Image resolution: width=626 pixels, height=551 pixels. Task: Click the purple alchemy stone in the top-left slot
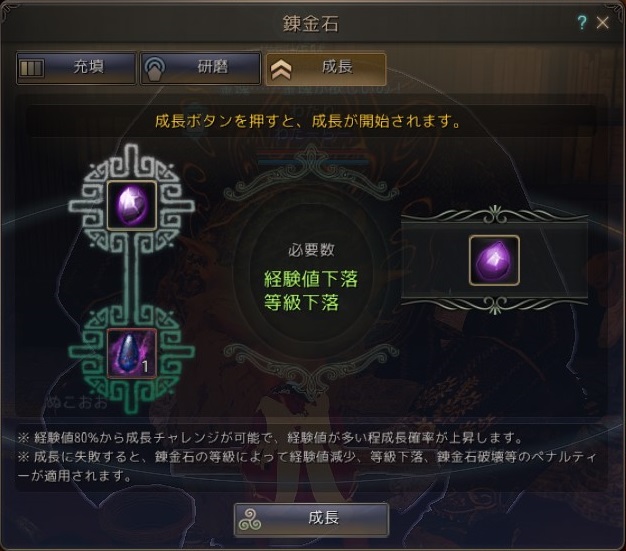[132, 205]
